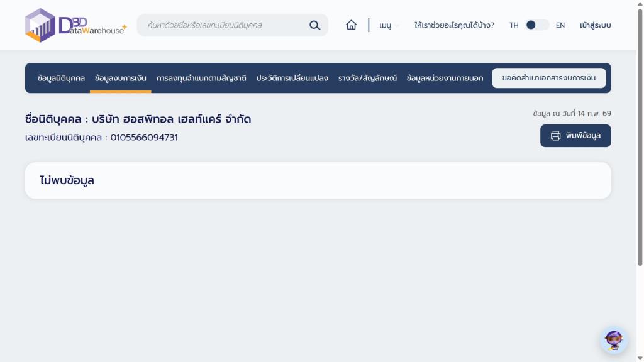Viewport: 644px width, 362px height.
Task: Expand the เมนู dropdown menu
Action: 386,26
